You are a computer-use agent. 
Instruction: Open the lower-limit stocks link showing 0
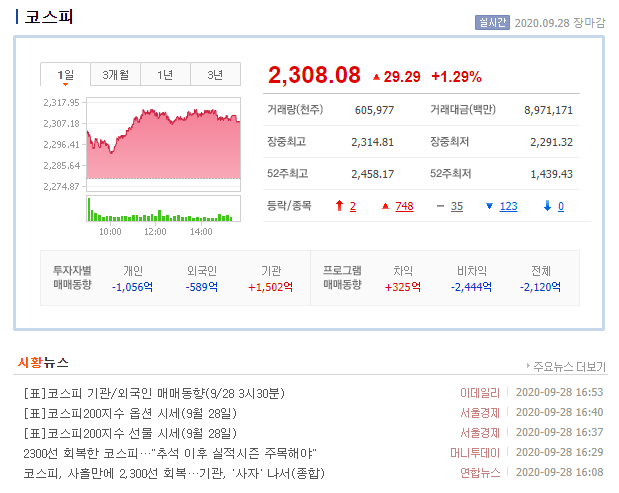(x=561, y=206)
